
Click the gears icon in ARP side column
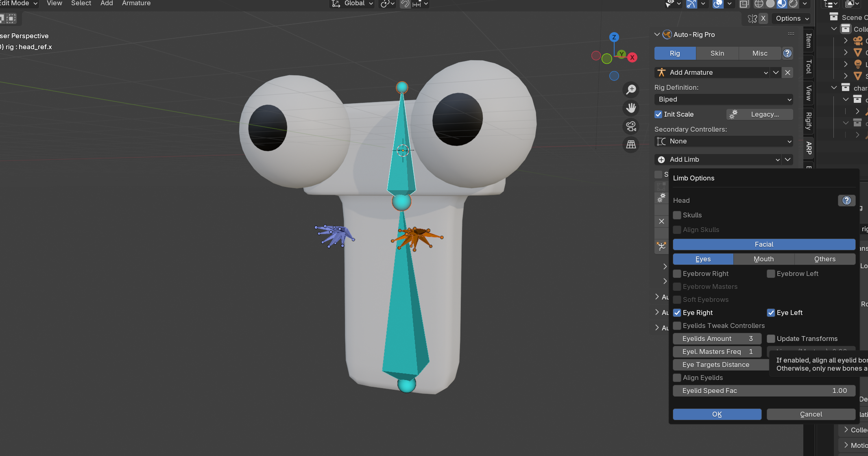click(x=661, y=198)
